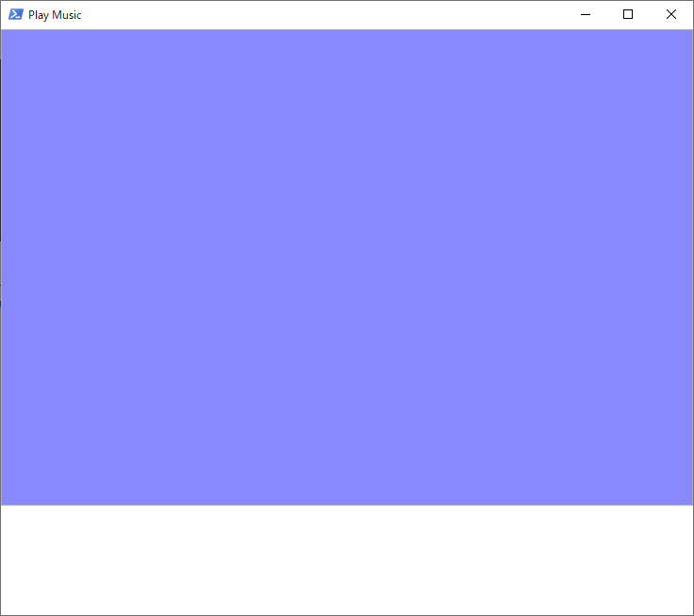Click the white bottom panel's right end
The image size is (694, 616).
pyautogui.click(x=688, y=559)
